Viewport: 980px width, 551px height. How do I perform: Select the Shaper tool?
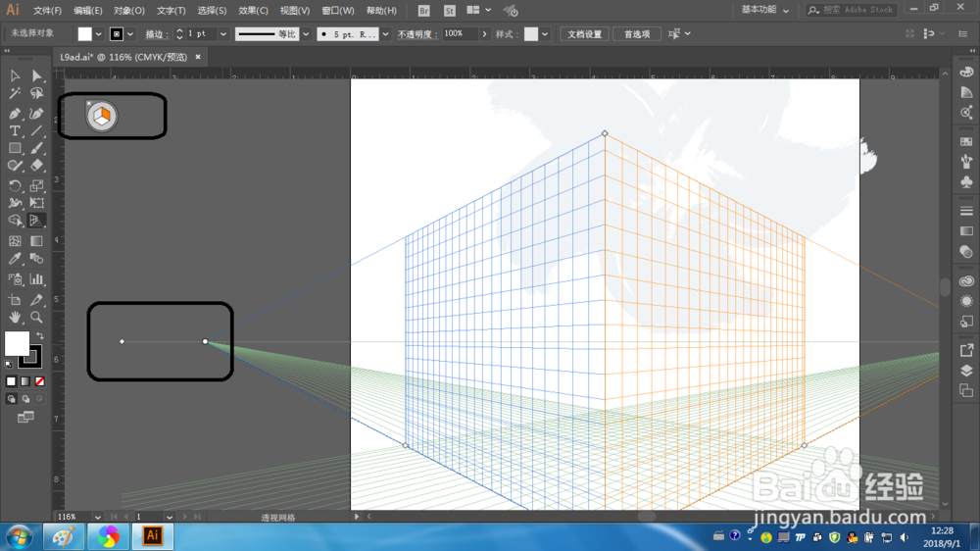pos(15,166)
